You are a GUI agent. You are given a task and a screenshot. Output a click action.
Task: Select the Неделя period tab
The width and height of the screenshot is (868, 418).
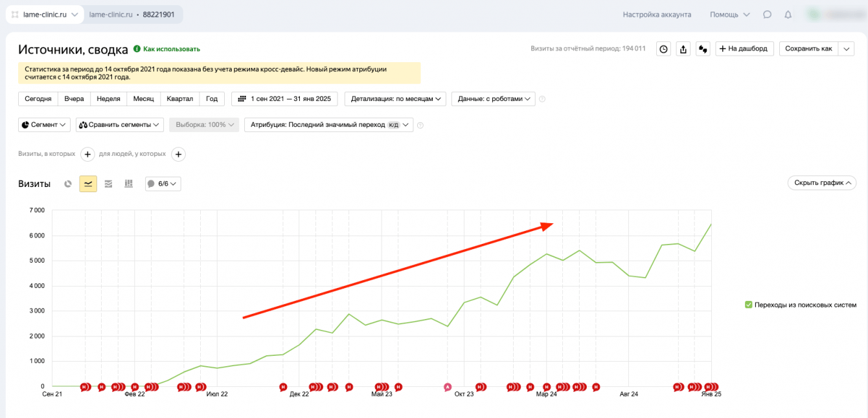108,99
